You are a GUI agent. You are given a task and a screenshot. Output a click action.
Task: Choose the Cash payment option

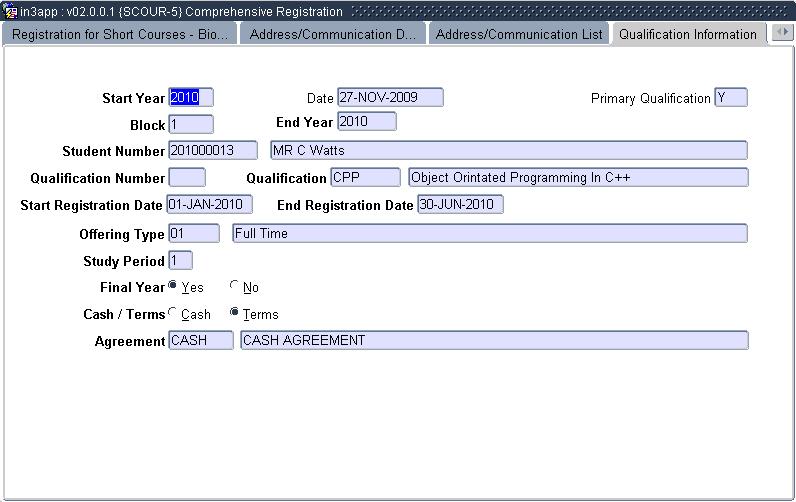click(x=173, y=313)
